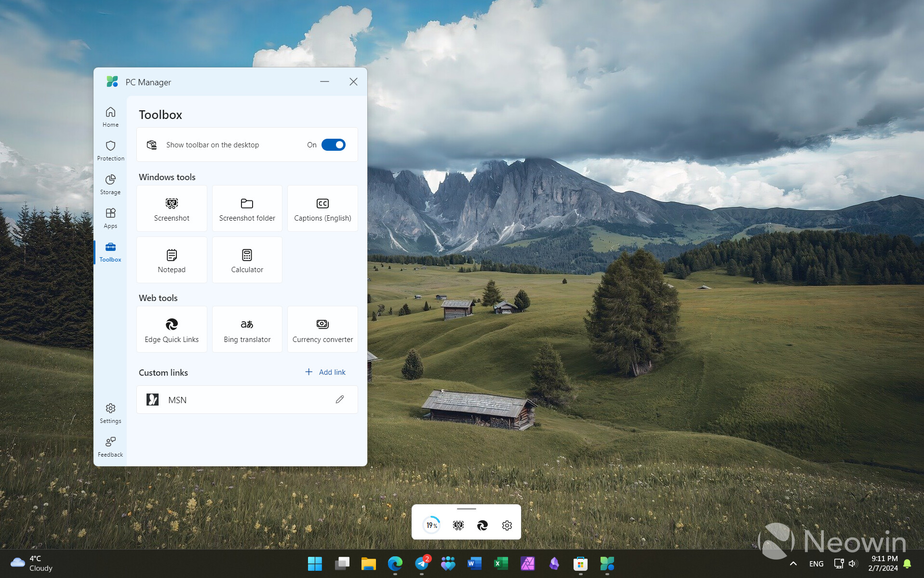The image size is (924, 578).
Task: Edit the MSN link with pencil icon
Action: click(x=340, y=399)
